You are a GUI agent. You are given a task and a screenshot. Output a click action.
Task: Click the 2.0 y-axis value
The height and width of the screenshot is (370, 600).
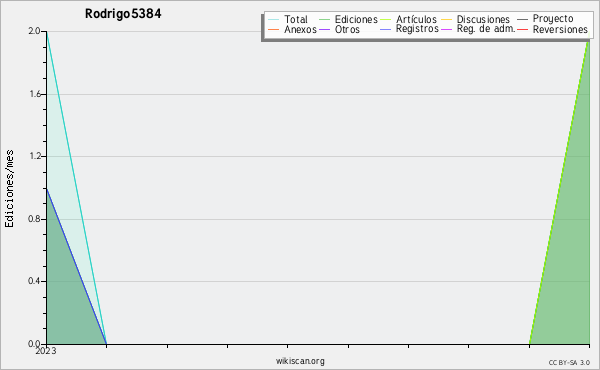34,31
